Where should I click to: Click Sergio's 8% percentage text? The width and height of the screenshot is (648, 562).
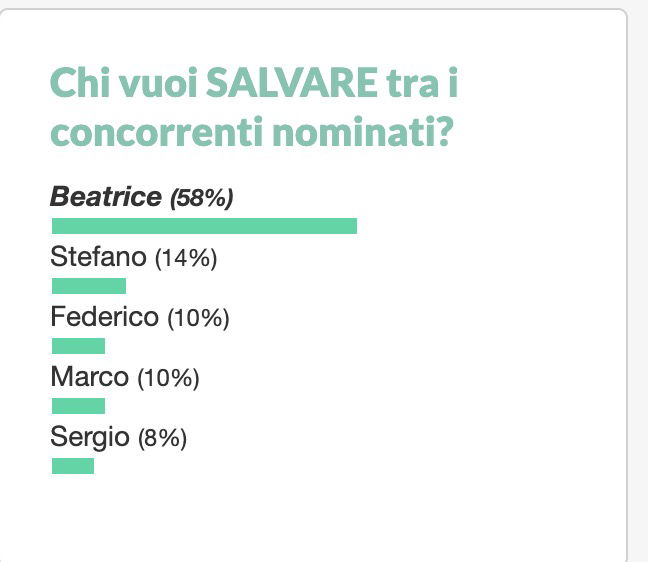(162, 438)
